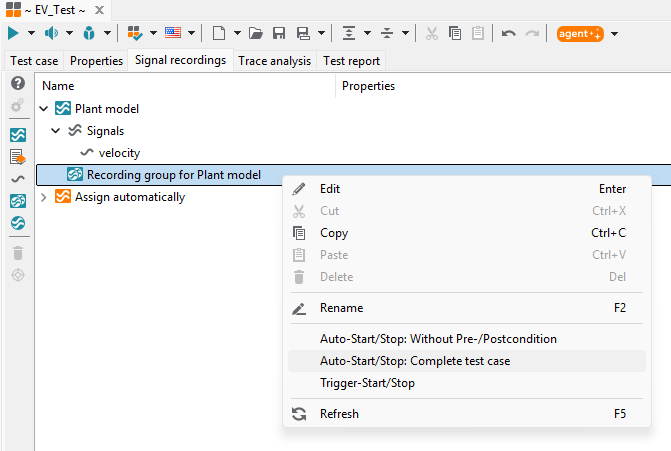Click the blue bug debug icon

point(89,33)
